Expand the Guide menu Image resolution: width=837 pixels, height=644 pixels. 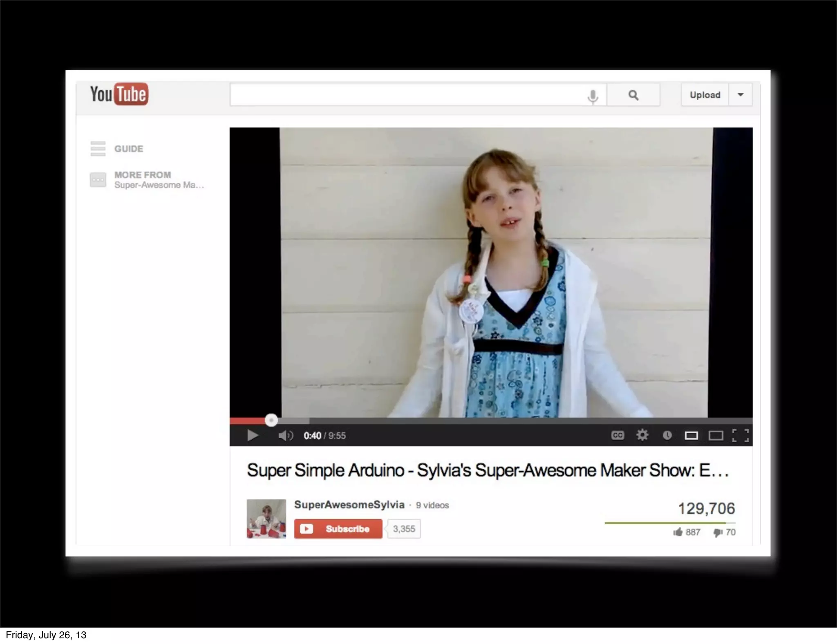(117, 149)
